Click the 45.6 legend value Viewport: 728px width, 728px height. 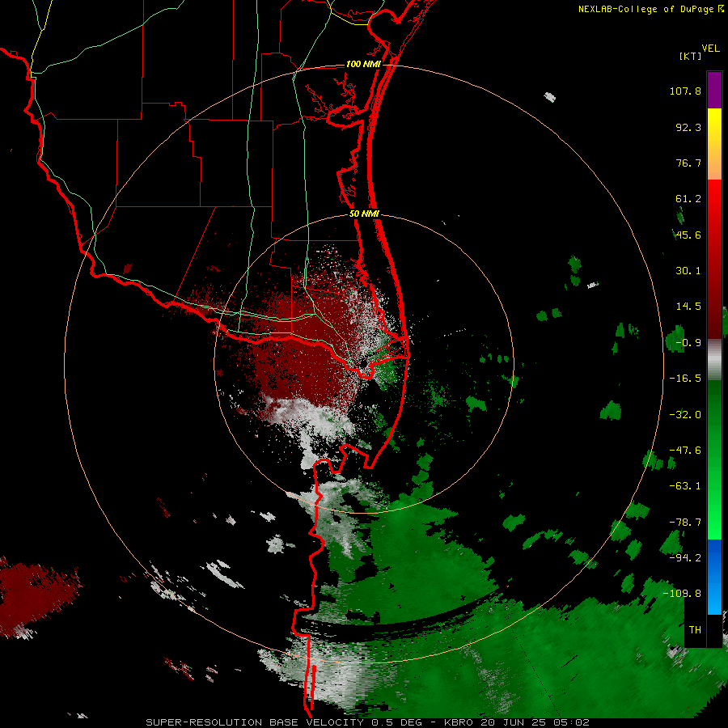[688, 235]
